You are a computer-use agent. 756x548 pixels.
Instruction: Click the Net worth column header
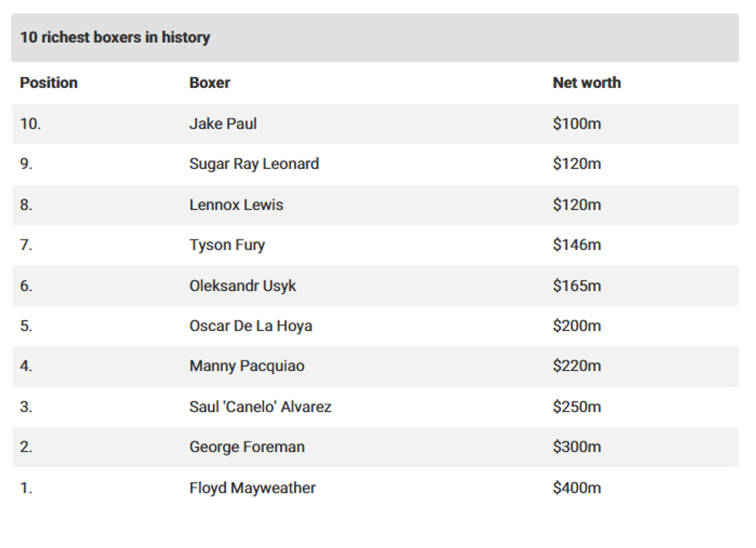[x=586, y=83]
